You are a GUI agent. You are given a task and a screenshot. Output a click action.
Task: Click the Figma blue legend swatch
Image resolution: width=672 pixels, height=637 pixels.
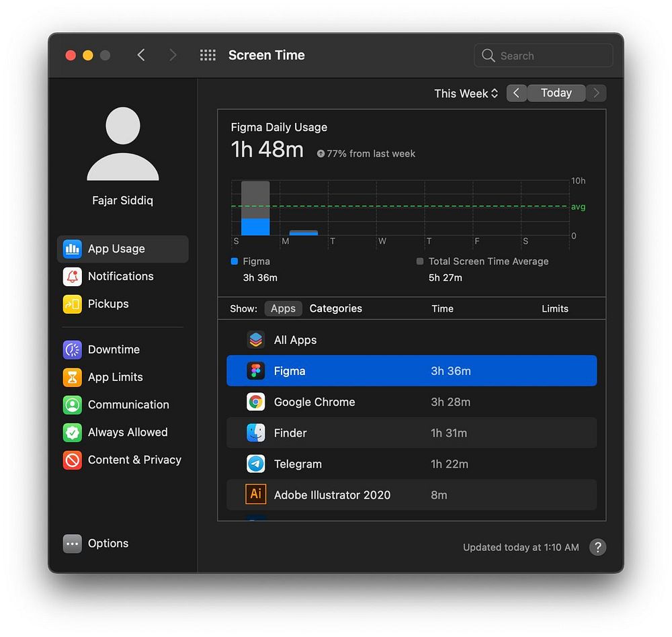(x=234, y=261)
